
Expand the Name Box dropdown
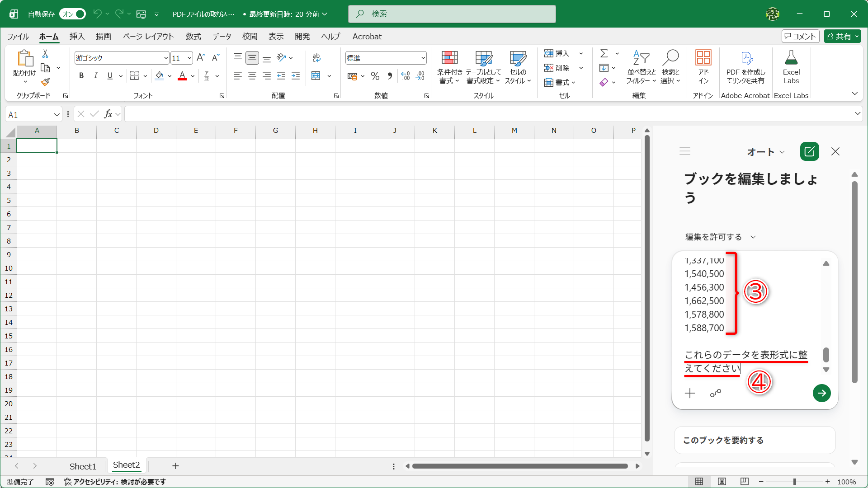pyautogui.click(x=57, y=114)
